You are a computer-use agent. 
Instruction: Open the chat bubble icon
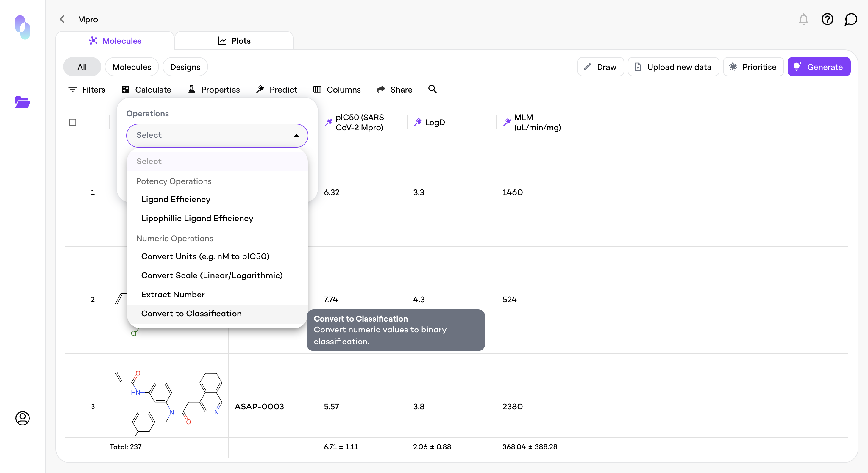coord(850,20)
